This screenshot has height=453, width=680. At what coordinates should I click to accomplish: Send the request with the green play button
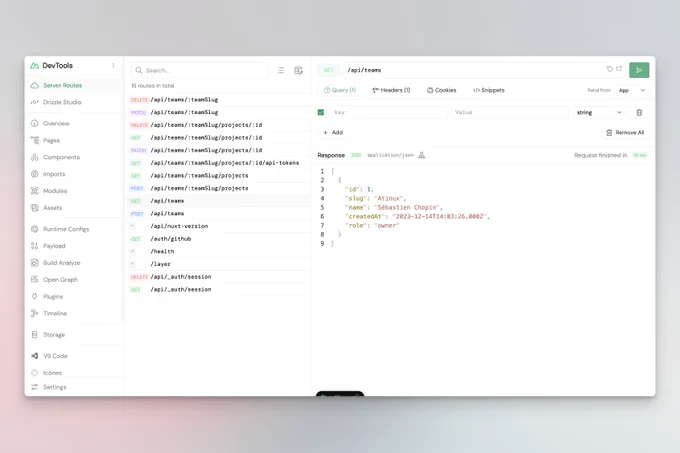coord(639,70)
